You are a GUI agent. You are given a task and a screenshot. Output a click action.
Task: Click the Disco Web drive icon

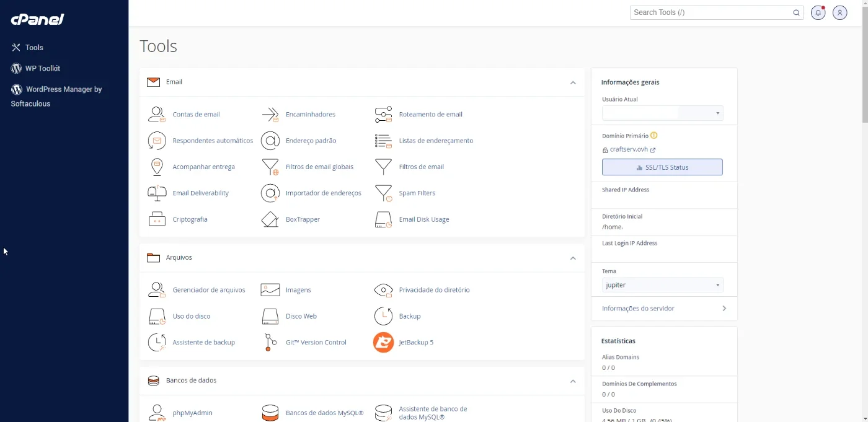270,316
